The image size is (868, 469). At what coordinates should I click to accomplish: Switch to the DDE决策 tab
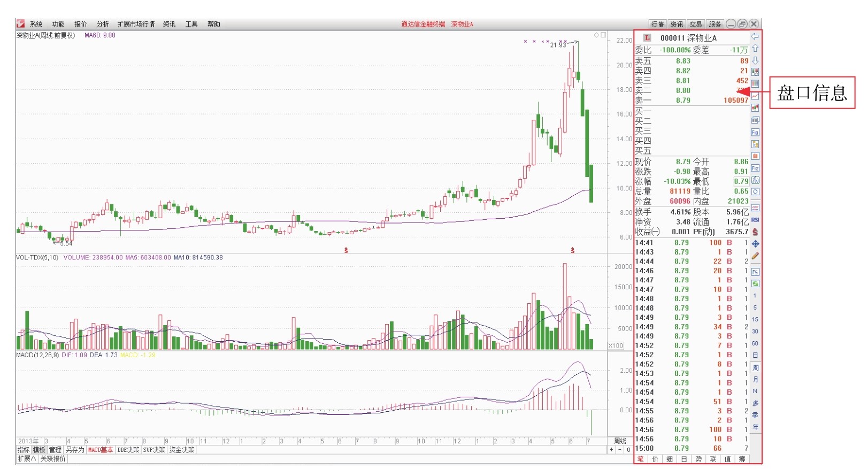[128, 450]
